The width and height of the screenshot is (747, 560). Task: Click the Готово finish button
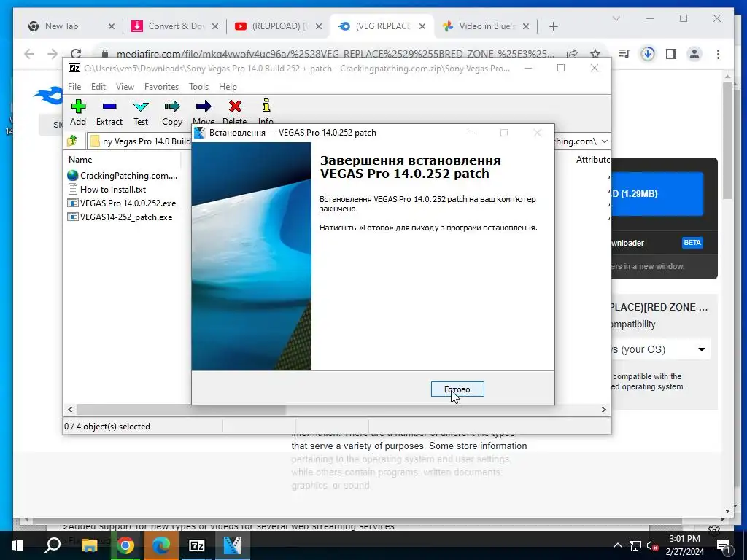[457, 389]
